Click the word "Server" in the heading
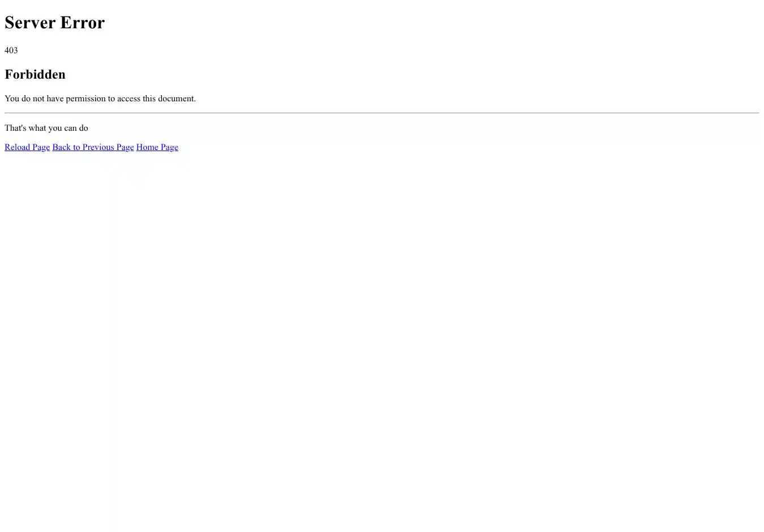Viewport: 764px width, 532px height. (x=29, y=23)
